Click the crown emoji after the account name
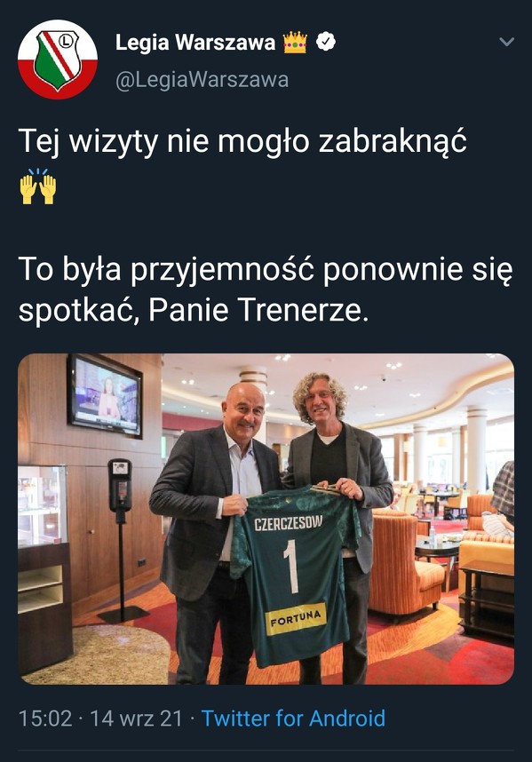532x762 pixels. click(x=295, y=43)
